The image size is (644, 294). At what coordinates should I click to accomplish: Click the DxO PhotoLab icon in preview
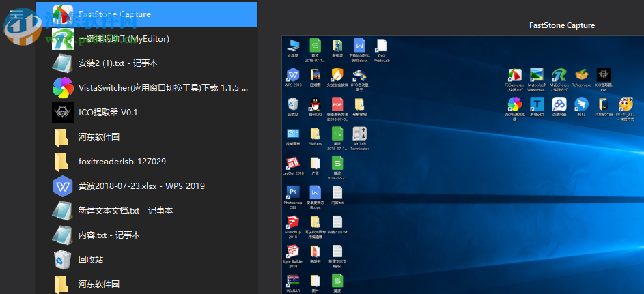[382, 45]
